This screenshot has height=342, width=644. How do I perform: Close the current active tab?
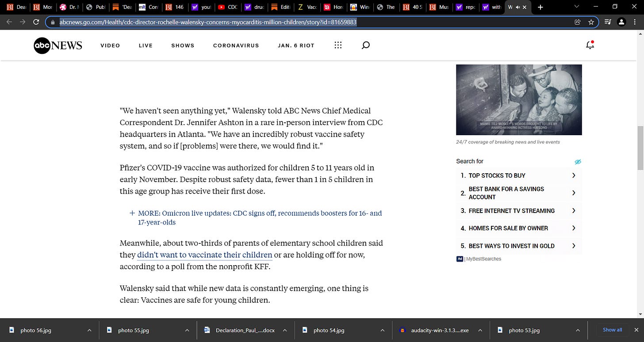click(525, 7)
